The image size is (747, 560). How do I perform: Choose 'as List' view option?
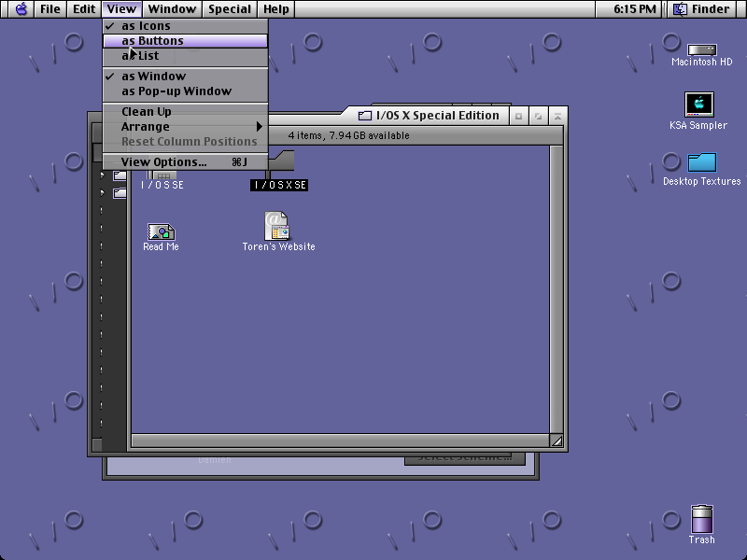185,56
